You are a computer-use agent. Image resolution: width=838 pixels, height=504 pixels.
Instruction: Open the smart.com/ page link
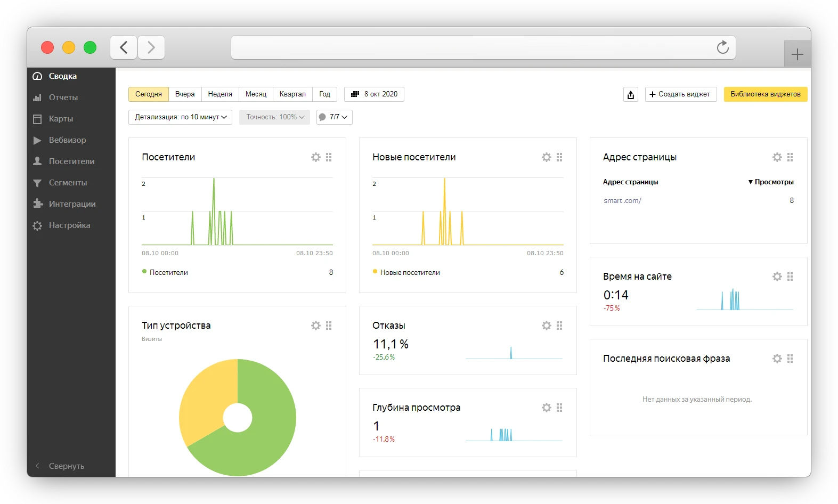click(622, 201)
